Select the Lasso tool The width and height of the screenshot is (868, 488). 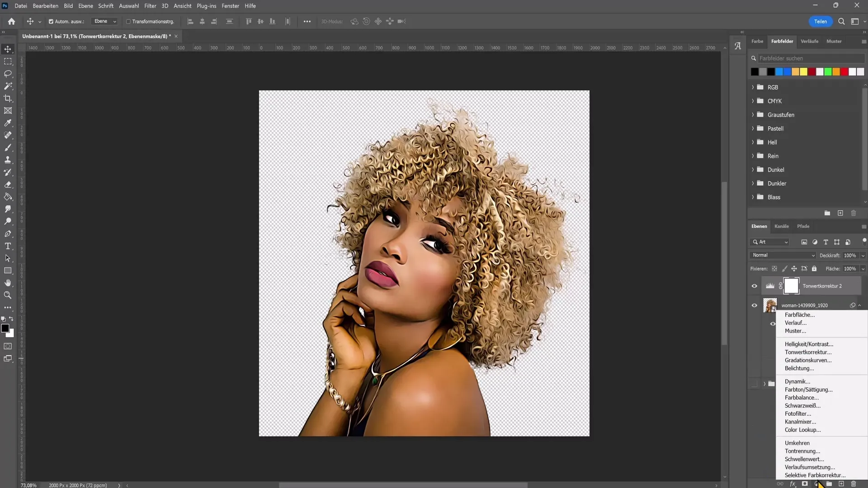point(8,73)
